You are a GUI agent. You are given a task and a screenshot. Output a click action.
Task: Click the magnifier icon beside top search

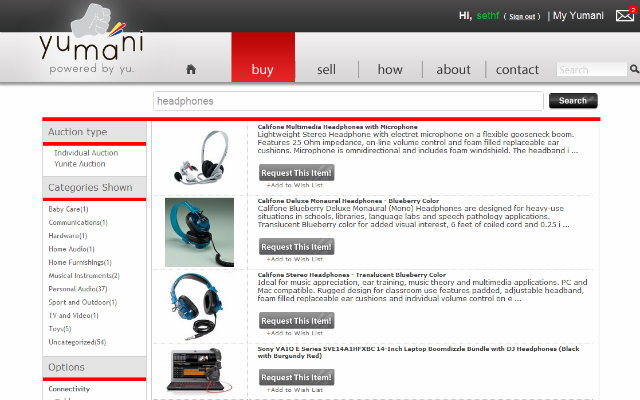pyautogui.click(x=634, y=70)
